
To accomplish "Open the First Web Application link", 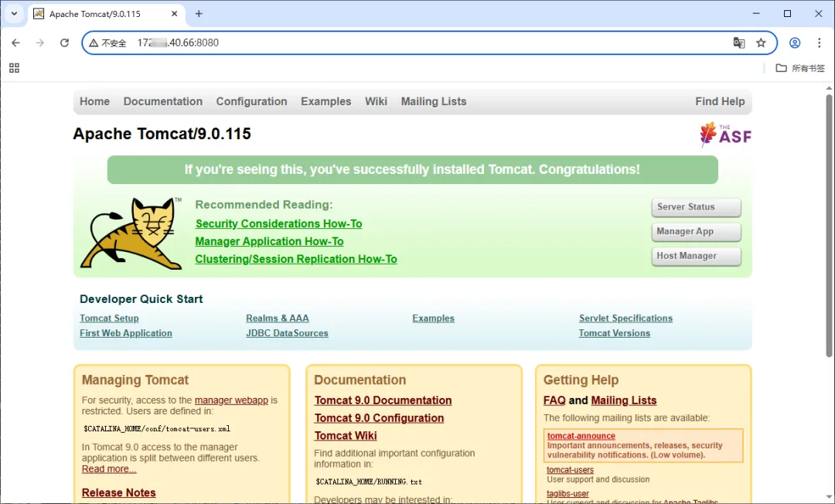I will coord(126,332).
